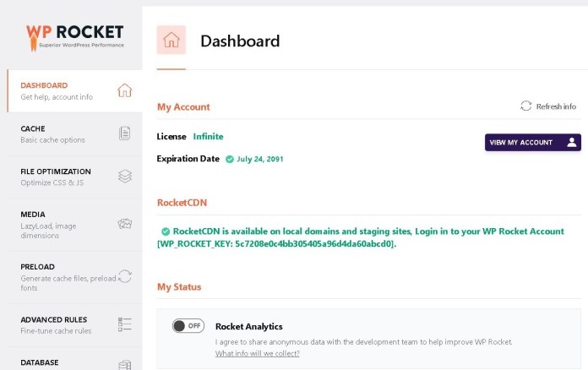The image size is (588, 370).
Task: Click the document icon next to Cache
Action: 124,133
